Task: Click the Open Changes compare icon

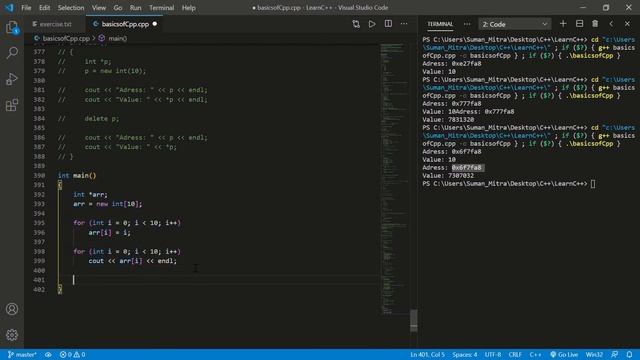Action: (356, 24)
